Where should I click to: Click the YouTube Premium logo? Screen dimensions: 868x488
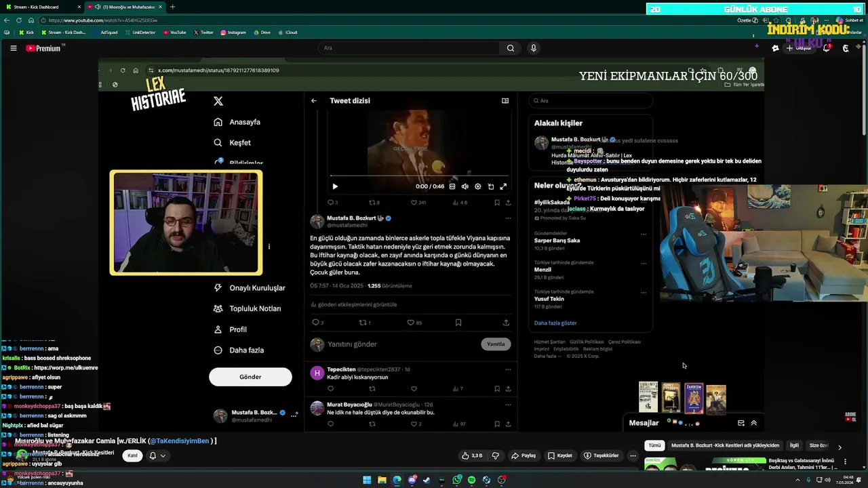(x=45, y=48)
